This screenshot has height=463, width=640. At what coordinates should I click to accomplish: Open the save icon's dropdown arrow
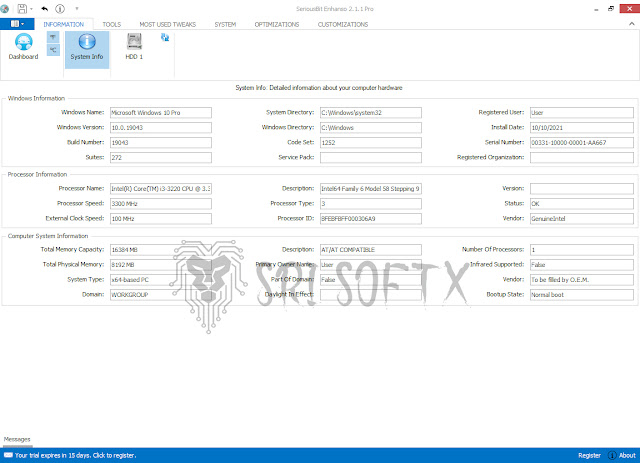(x=31, y=9)
